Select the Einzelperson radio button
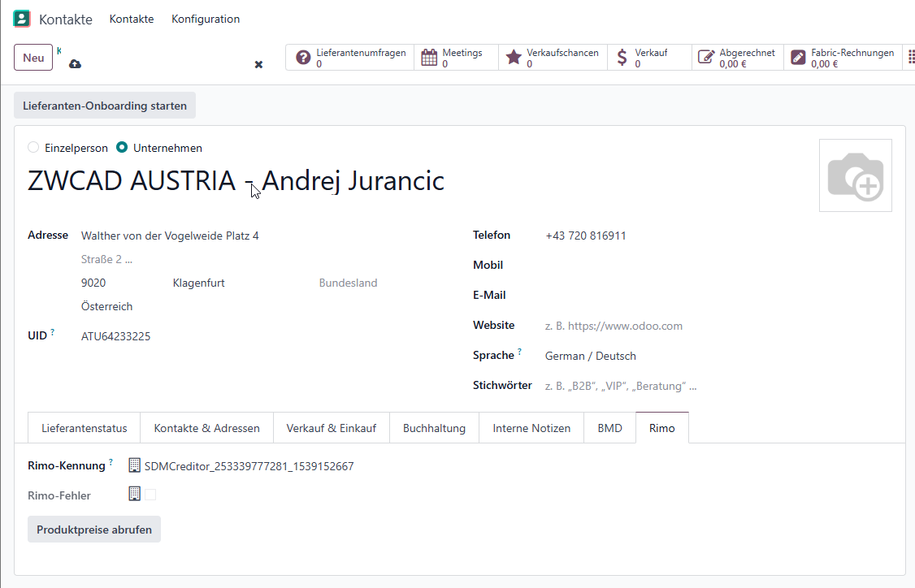Image resolution: width=915 pixels, height=588 pixels. [x=33, y=148]
